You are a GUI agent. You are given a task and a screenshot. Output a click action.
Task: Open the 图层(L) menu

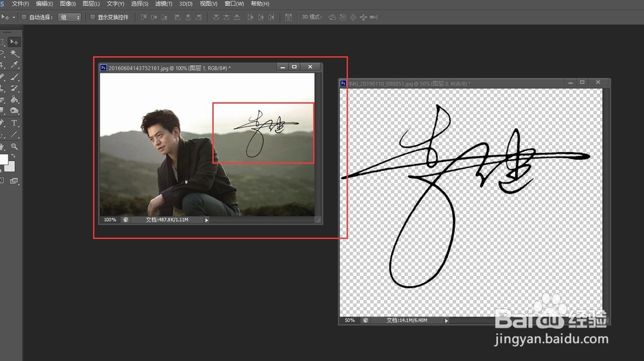click(x=91, y=4)
